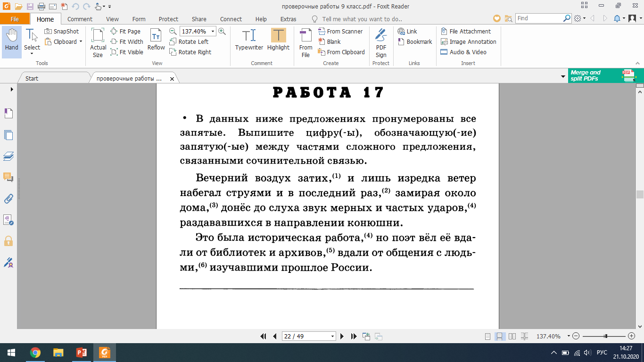Switch to the Protect ribbon tab
Image resolution: width=644 pixels, height=362 pixels.
(x=168, y=19)
